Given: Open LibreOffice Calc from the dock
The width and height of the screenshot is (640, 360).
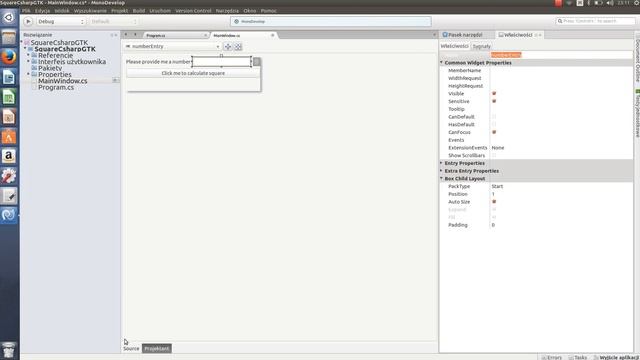Looking at the screenshot, I should point(9,97).
